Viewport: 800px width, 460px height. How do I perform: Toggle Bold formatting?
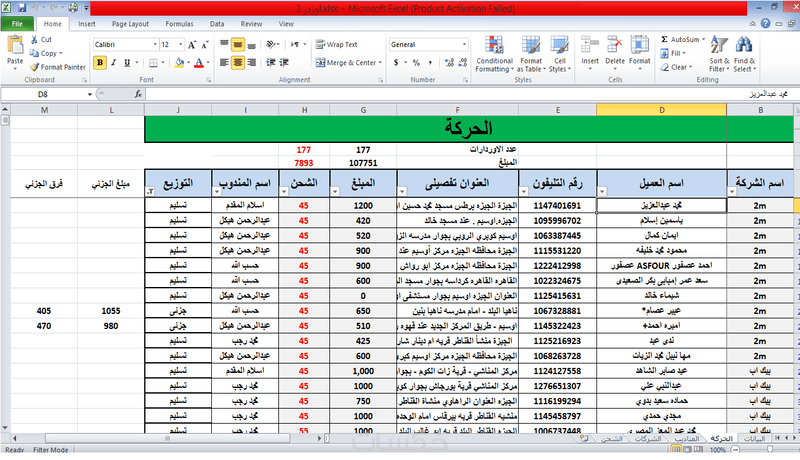point(100,63)
